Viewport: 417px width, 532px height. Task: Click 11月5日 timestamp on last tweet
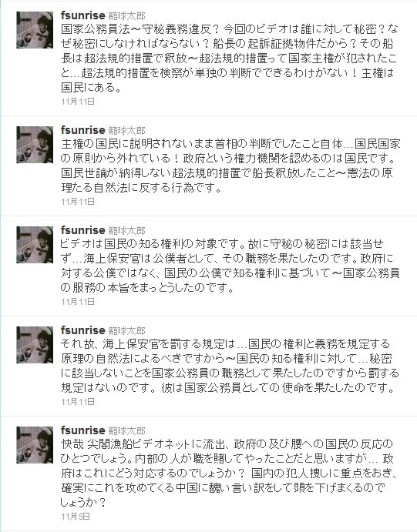(x=76, y=517)
